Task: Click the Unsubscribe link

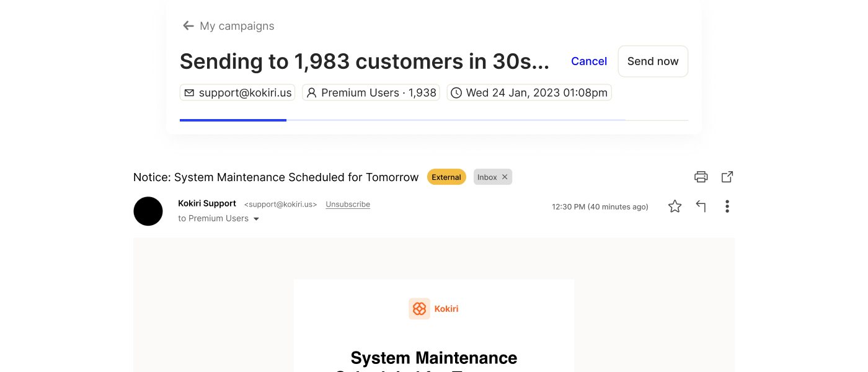Action: click(348, 204)
